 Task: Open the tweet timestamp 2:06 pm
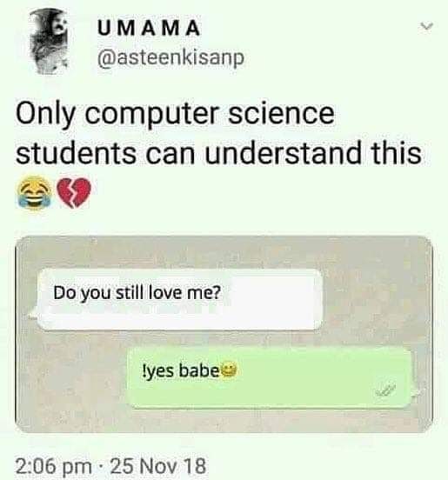(x=54, y=465)
